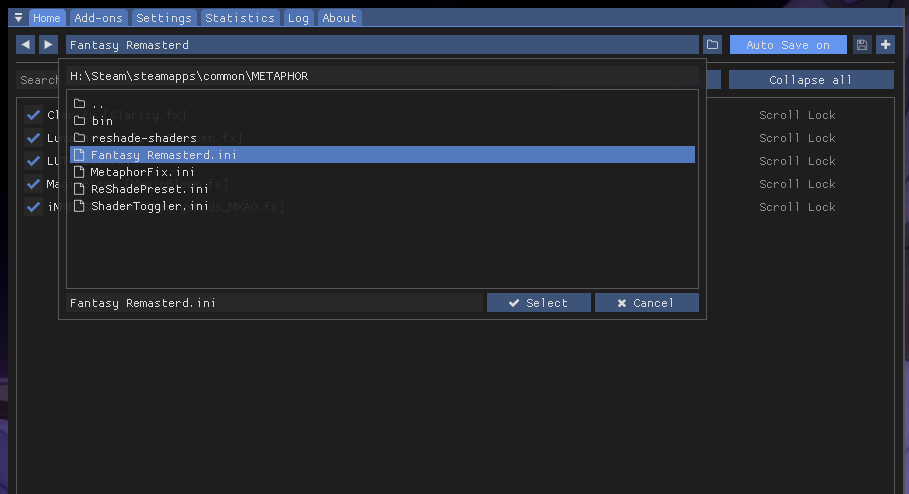The height and width of the screenshot is (494, 909).
Task: Click the reshade-shaders folder icon
Action: click(79, 138)
